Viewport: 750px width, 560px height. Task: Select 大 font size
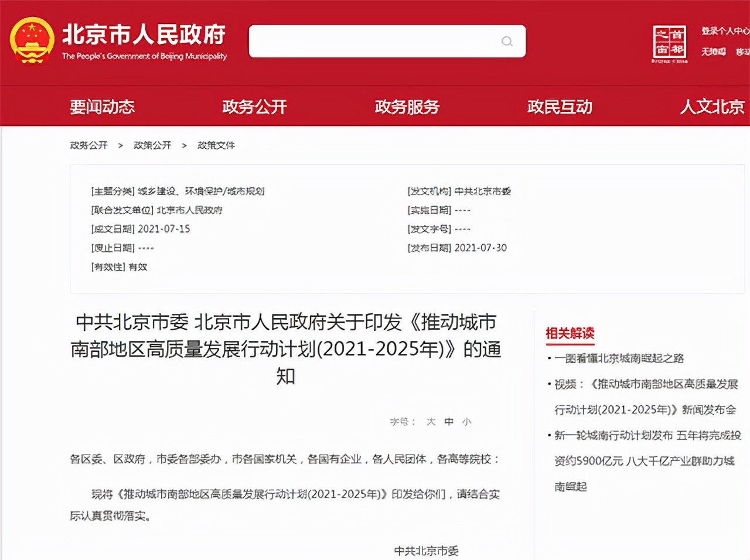tap(433, 421)
